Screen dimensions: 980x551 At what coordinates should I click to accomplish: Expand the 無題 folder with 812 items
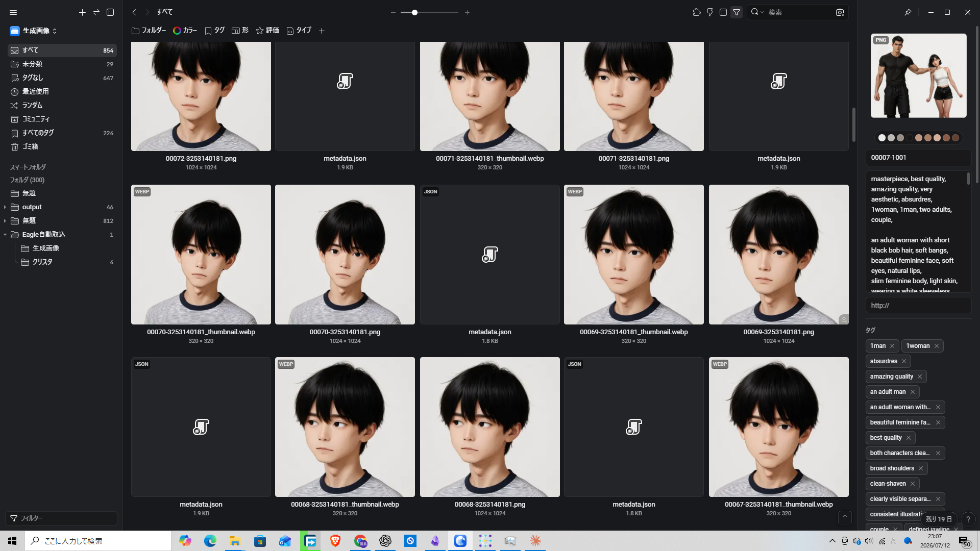tap(5, 221)
